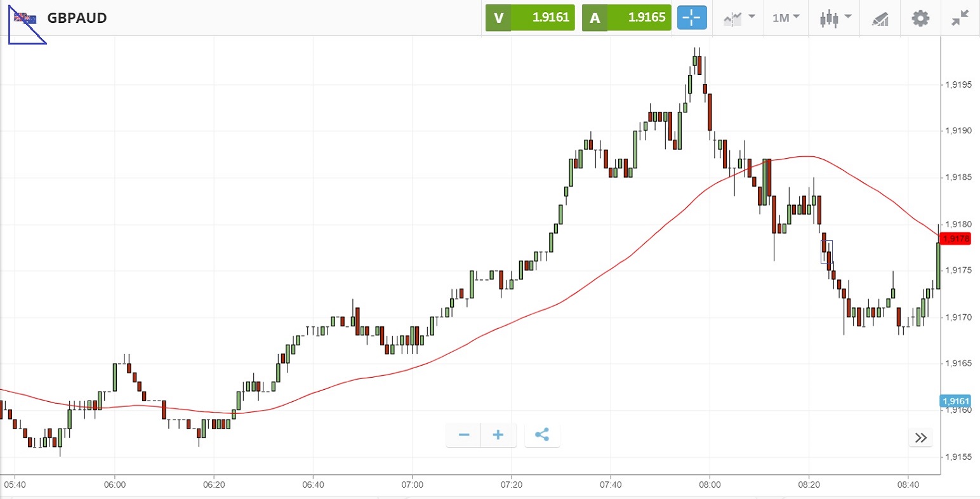Click the A buy price 1.9165 button
The image size is (980, 499).
[x=626, y=18]
